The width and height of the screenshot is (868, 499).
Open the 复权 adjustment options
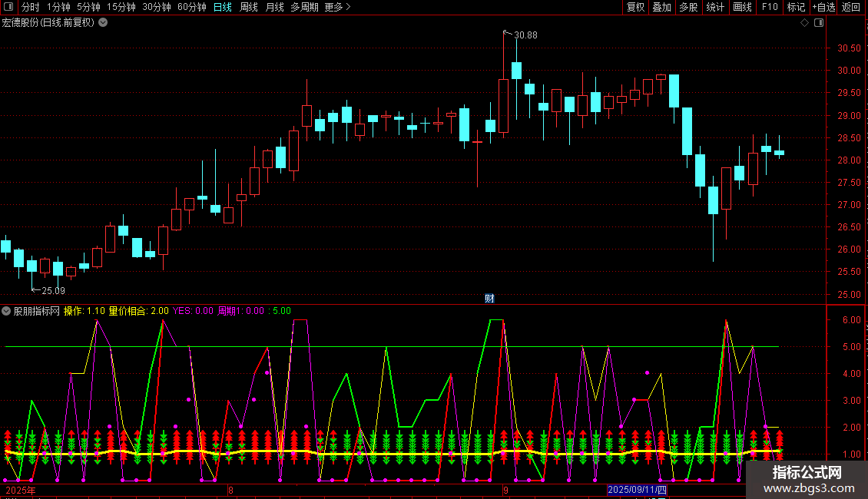tap(635, 7)
